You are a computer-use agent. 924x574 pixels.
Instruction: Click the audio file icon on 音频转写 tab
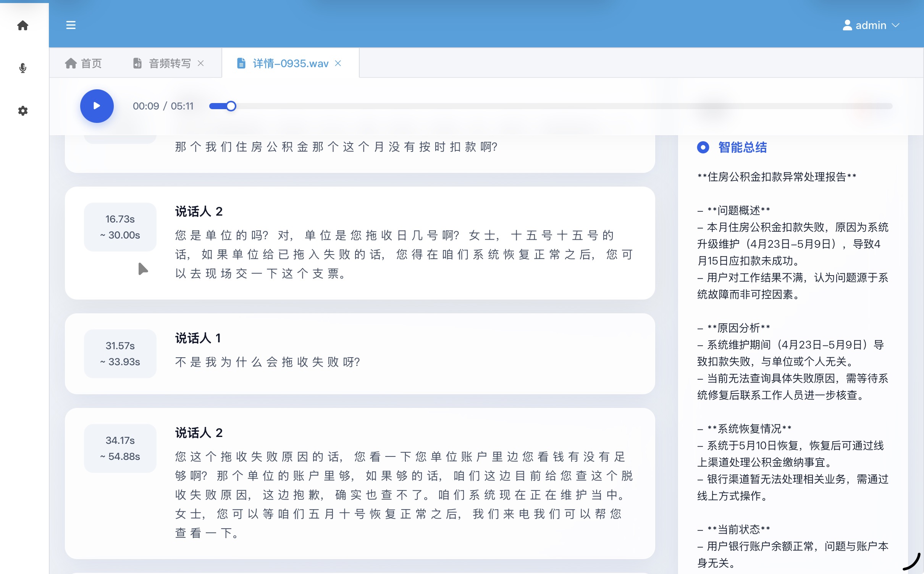point(137,63)
